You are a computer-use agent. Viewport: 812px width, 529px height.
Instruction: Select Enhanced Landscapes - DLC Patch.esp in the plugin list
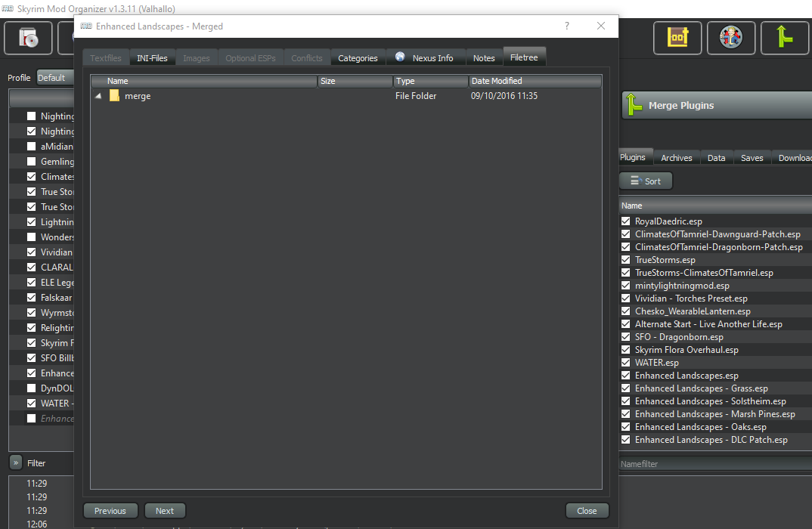[711, 440]
